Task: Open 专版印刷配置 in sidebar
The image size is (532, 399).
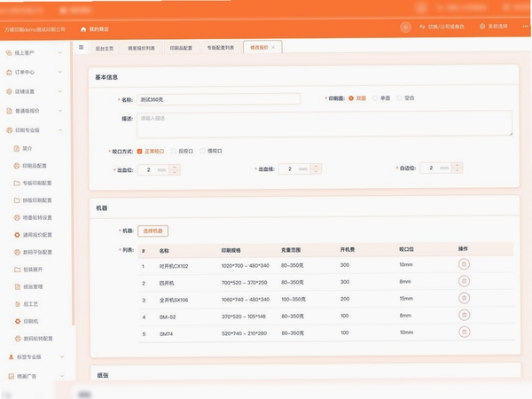Action: 37,183
